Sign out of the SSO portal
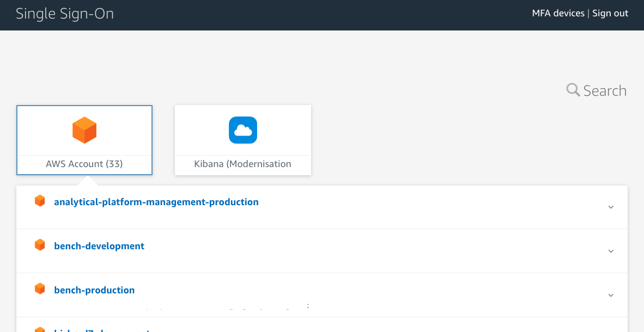 point(610,13)
